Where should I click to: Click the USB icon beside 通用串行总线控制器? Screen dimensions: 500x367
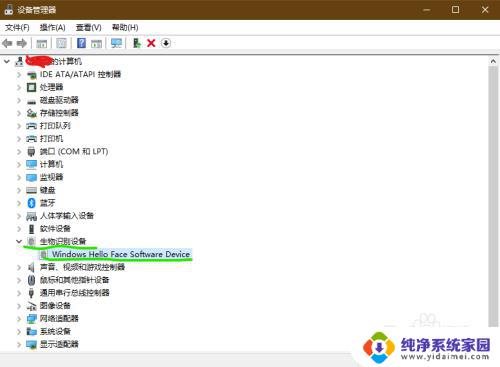tap(31, 293)
